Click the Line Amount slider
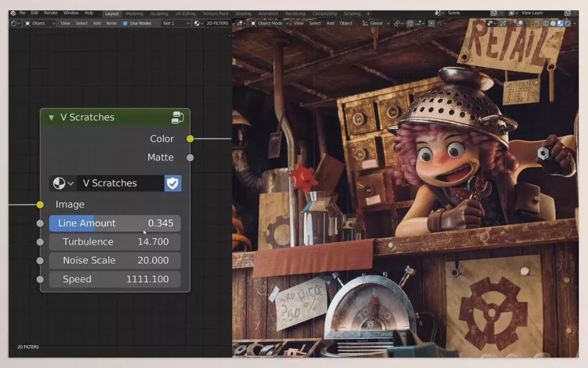This screenshot has width=588, height=368. pyautogui.click(x=115, y=223)
